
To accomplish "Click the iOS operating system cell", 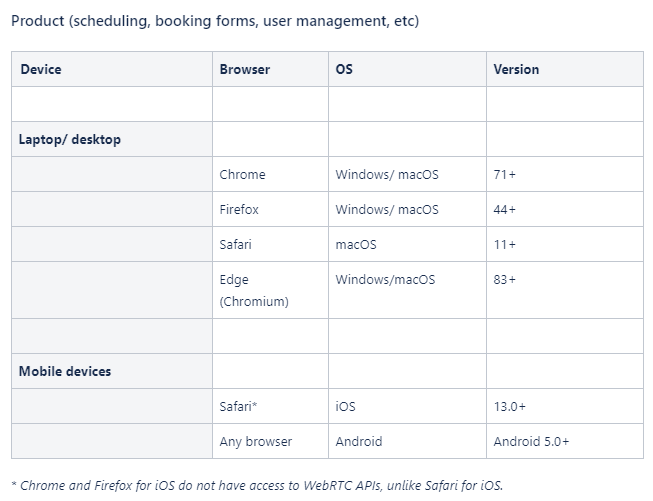I will 346,407.
